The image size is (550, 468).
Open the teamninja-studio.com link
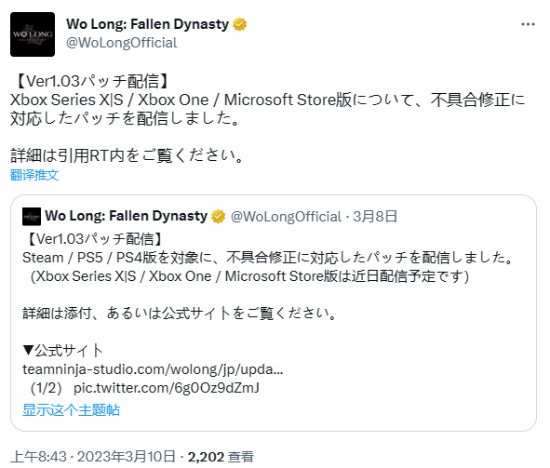[153, 369]
